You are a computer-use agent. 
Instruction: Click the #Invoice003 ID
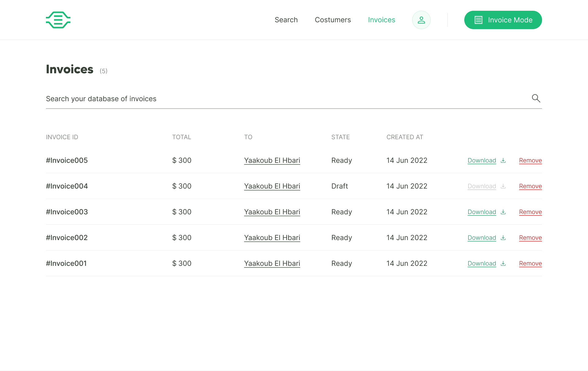67,212
